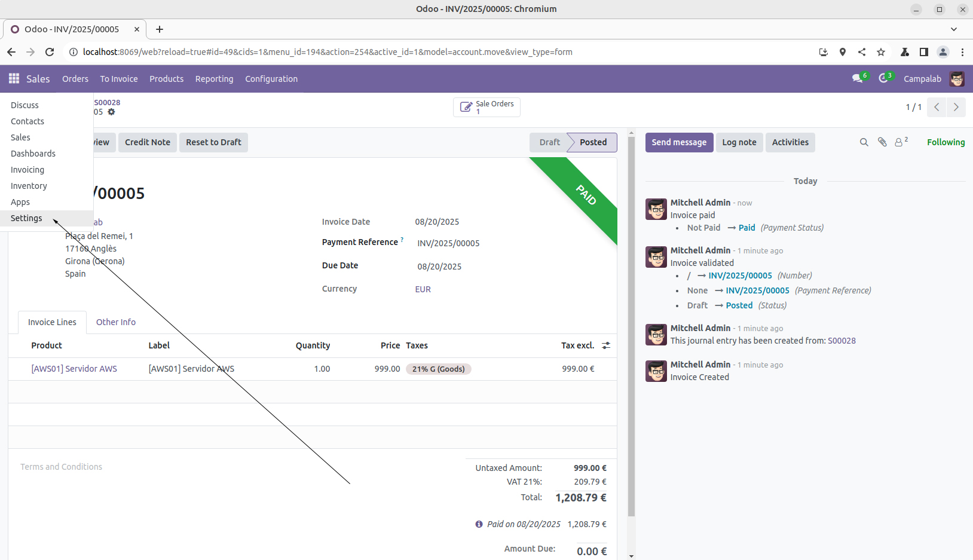Select Settings in the apps menu
The height and width of the screenshot is (560, 973).
click(26, 218)
